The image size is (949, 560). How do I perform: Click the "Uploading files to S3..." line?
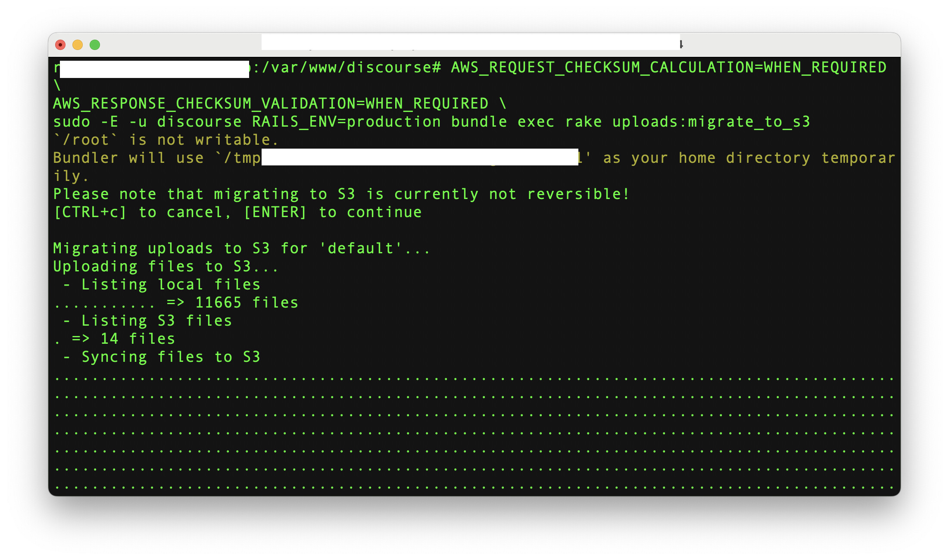166,267
